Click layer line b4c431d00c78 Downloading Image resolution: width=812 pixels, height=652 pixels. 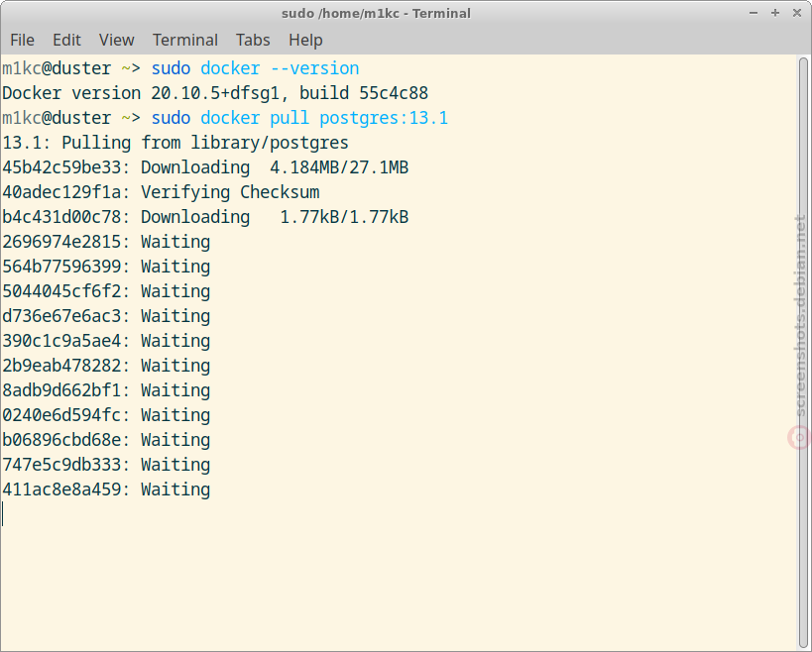(x=205, y=217)
